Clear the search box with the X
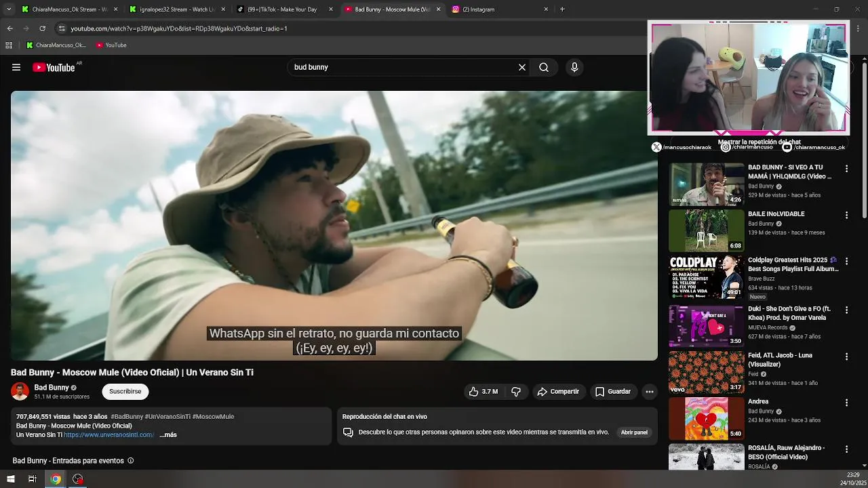The image size is (868, 488). click(x=522, y=67)
